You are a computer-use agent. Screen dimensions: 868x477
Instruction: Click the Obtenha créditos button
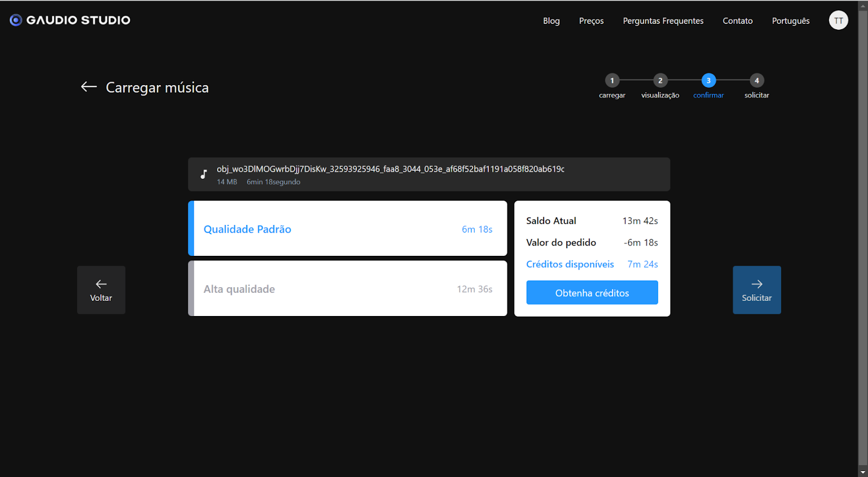click(x=592, y=293)
